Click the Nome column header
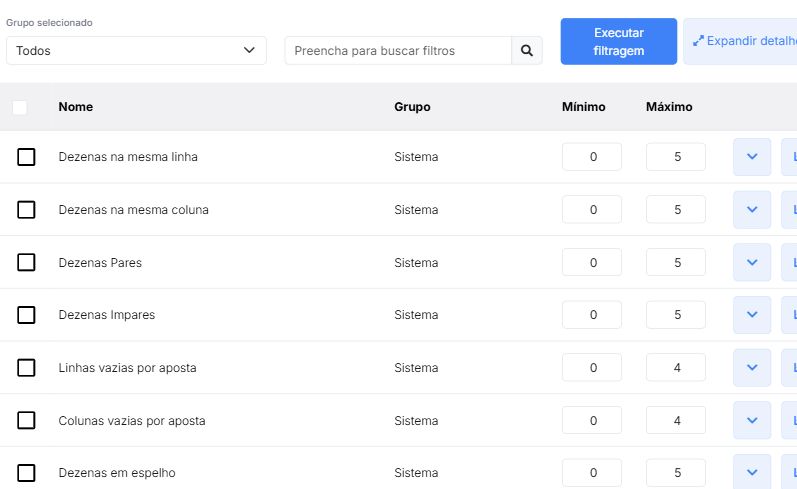797x489 pixels. click(76, 107)
